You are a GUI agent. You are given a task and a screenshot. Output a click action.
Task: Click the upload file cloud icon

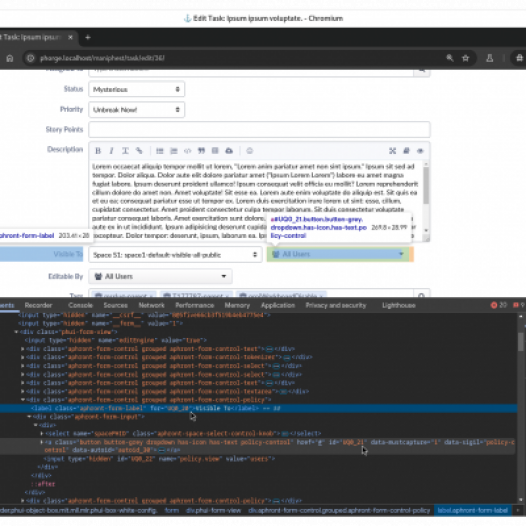229,151
